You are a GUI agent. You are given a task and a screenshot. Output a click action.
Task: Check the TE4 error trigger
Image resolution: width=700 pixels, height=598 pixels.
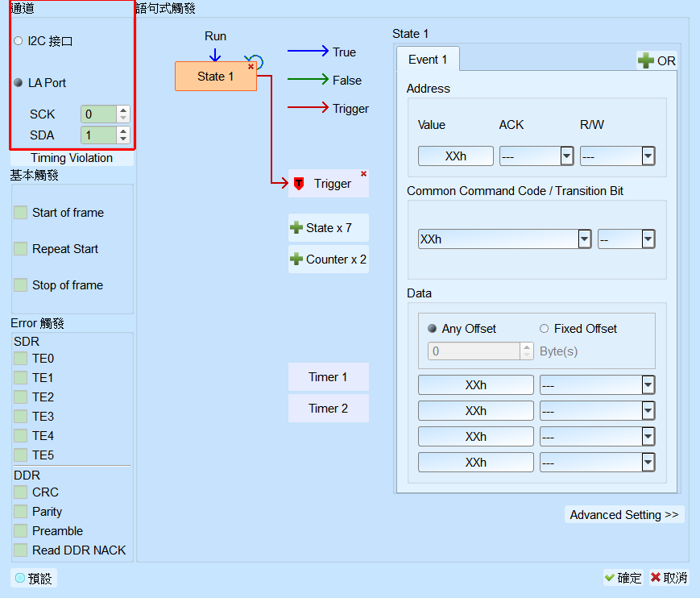(x=20, y=436)
